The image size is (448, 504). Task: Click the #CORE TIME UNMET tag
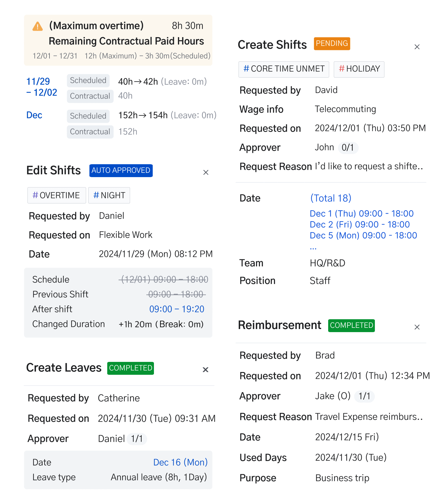click(x=284, y=69)
